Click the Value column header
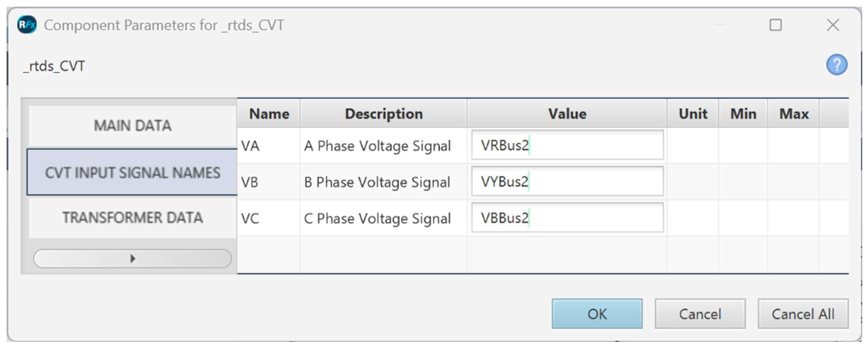This screenshot has width=868, height=348. [x=567, y=114]
